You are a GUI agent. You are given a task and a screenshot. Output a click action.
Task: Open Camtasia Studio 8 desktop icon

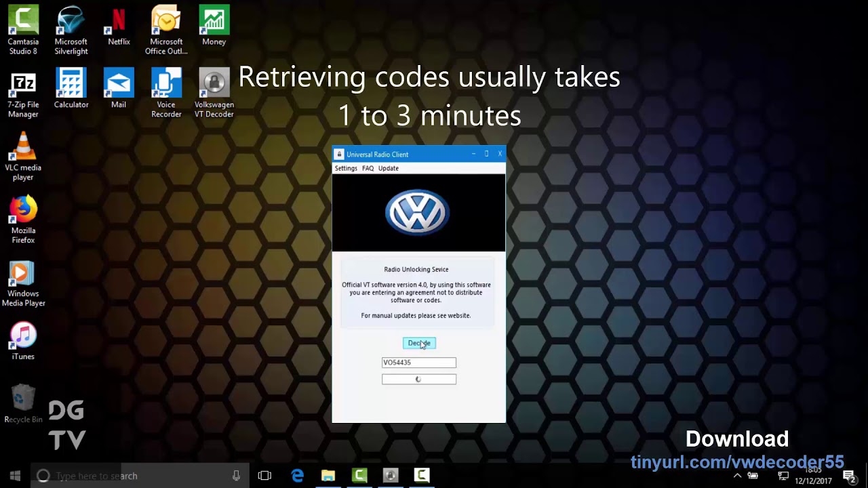(x=23, y=30)
